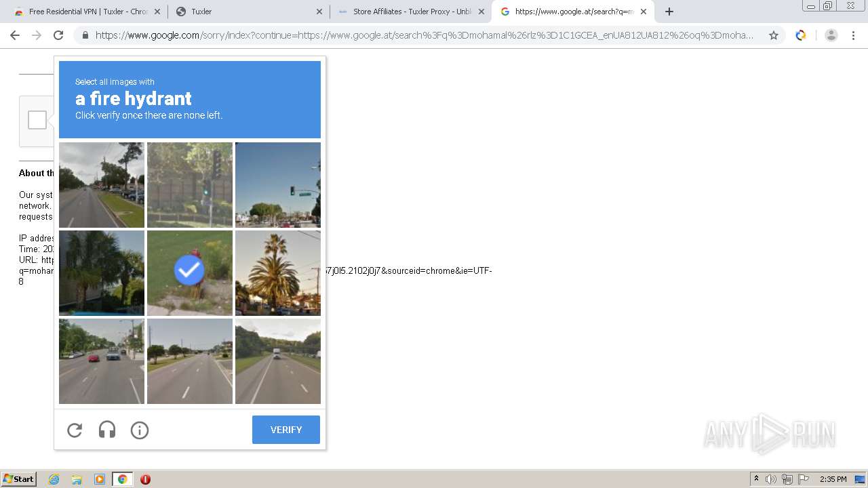Switch to audio captcha challenge

point(107,430)
